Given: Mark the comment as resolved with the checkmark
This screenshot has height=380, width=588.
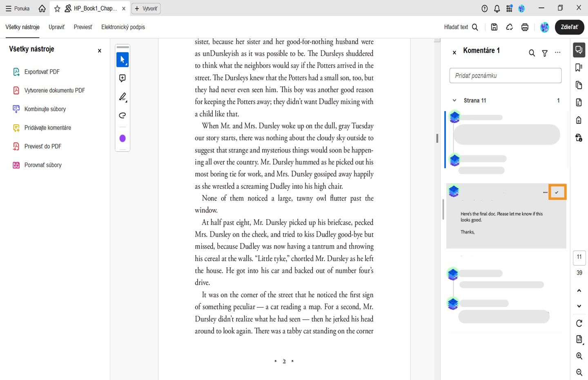Looking at the screenshot, I should pos(557,192).
